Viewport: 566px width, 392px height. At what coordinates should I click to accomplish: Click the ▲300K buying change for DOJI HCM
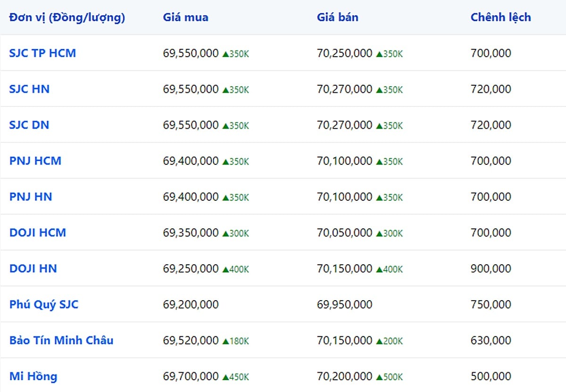235,234
